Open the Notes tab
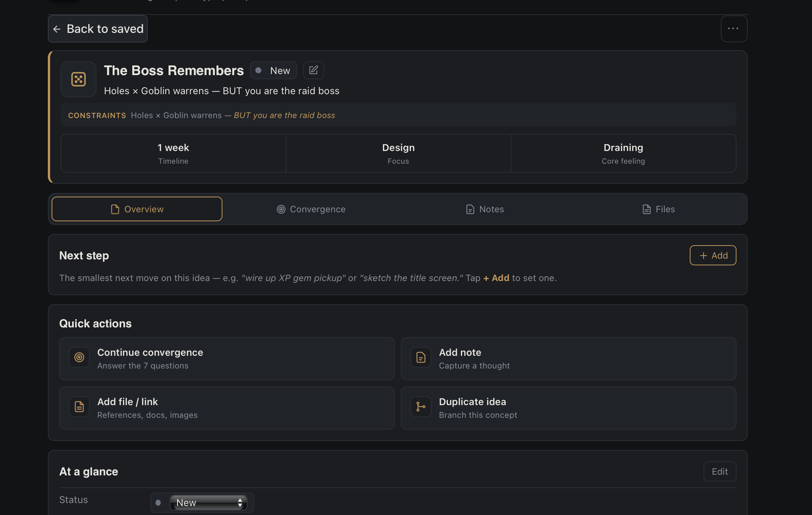 click(485, 209)
